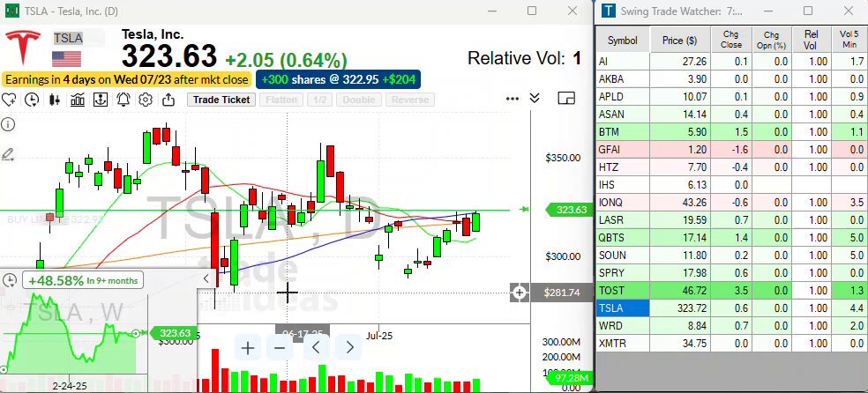Image resolution: width=868 pixels, height=393 pixels.
Task: Zoom out the chart with minus button
Action: click(280, 348)
